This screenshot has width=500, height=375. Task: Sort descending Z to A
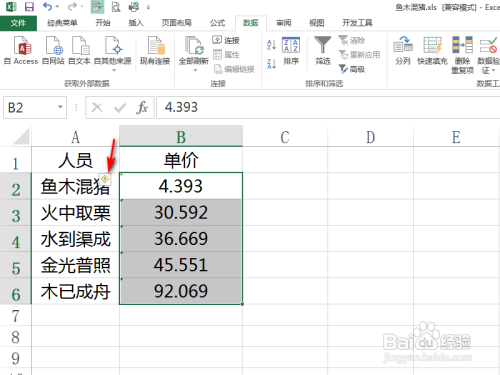click(x=272, y=63)
